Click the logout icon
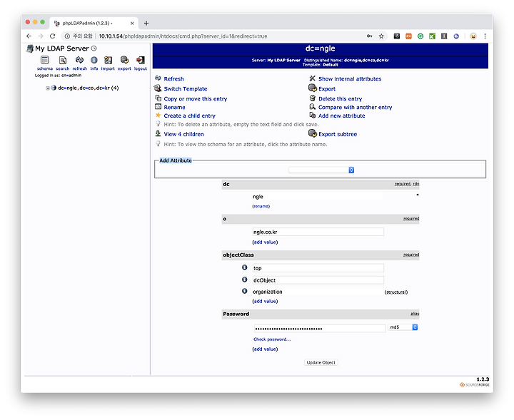This screenshot has height=420, width=514. 141,60
